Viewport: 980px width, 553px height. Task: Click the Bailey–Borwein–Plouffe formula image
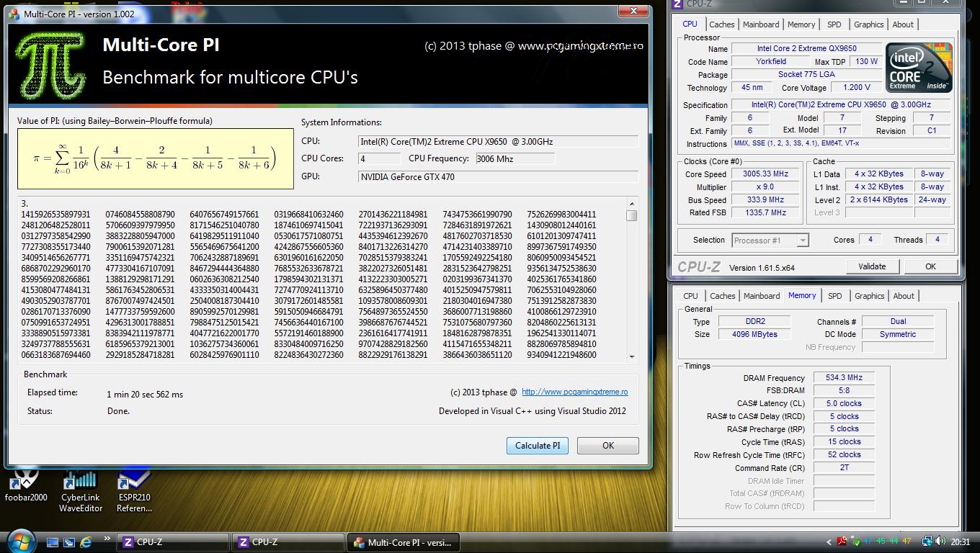click(x=156, y=159)
